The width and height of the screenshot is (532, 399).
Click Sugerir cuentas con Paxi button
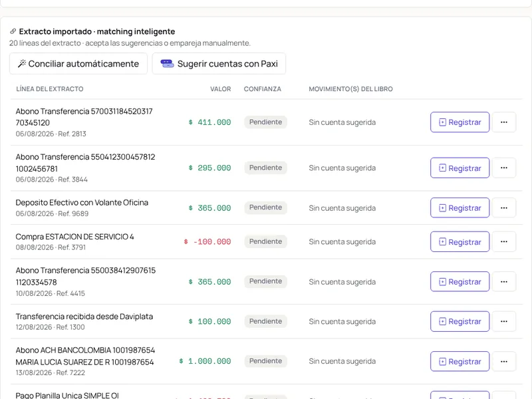219,63
